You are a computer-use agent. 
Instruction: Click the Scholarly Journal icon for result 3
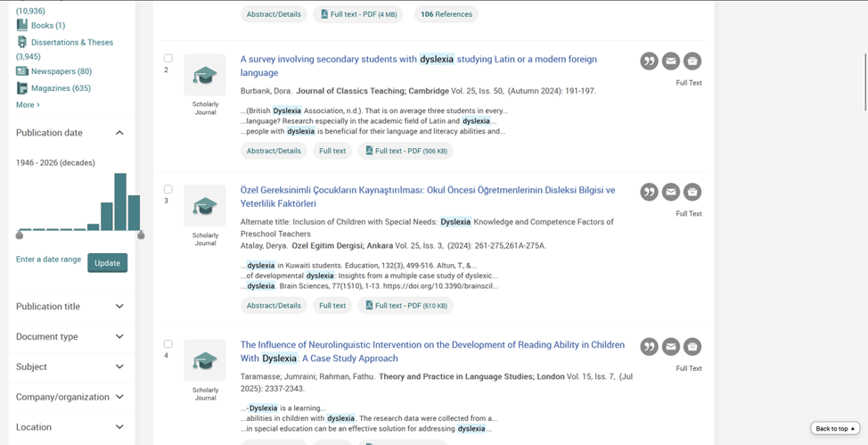(205, 206)
